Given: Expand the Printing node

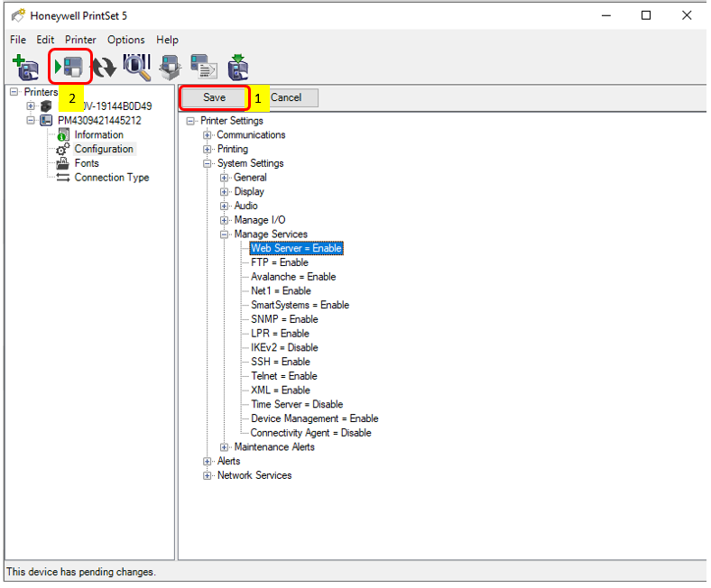Looking at the screenshot, I should coord(208,149).
